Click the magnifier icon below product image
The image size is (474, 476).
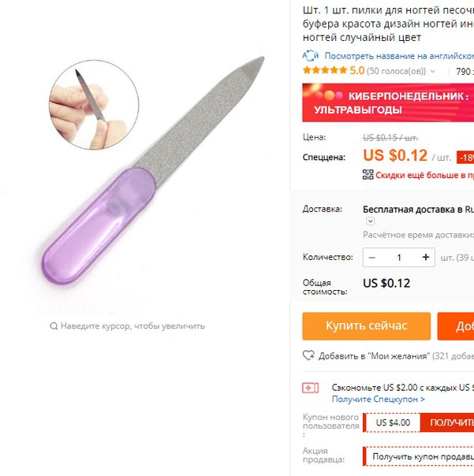[54, 326]
